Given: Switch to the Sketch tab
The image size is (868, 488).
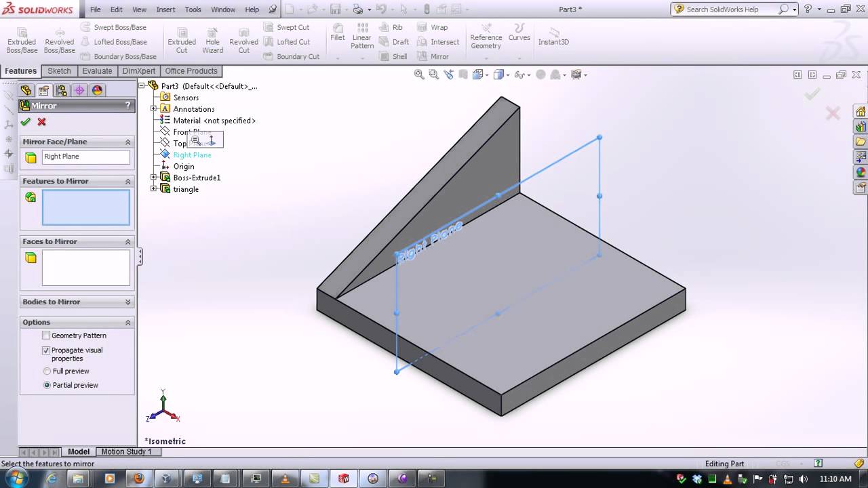Looking at the screenshot, I should 59,70.
